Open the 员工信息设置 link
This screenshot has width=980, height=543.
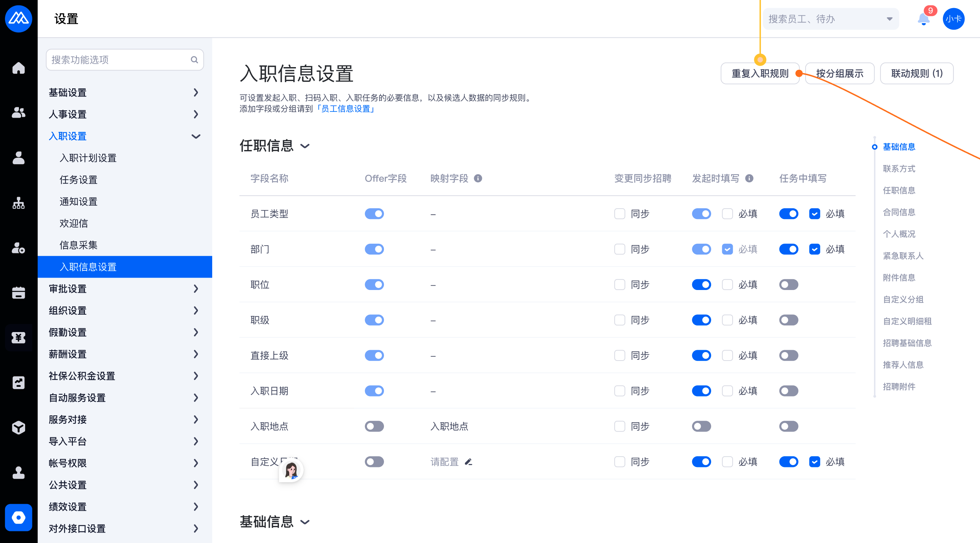(346, 109)
